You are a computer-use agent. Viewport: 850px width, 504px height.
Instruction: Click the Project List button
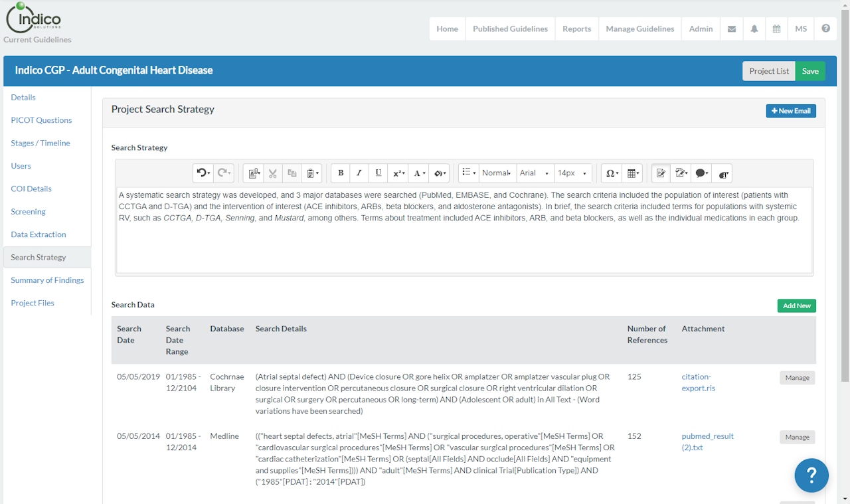pos(769,71)
